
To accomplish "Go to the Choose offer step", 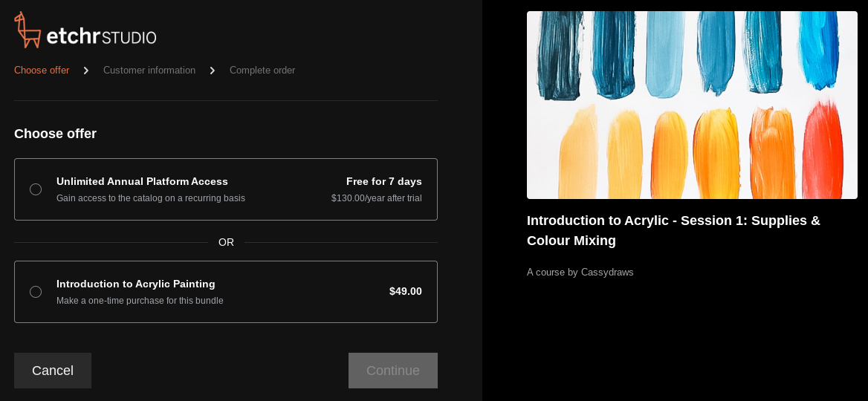I will pos(42,71).
